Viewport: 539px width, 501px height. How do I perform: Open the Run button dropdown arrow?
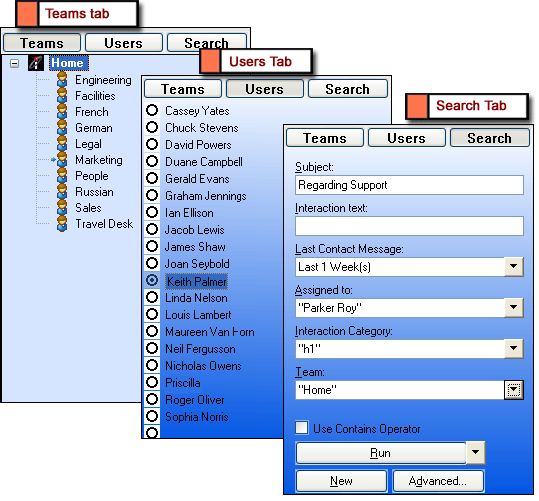click(x=475, y=453)
